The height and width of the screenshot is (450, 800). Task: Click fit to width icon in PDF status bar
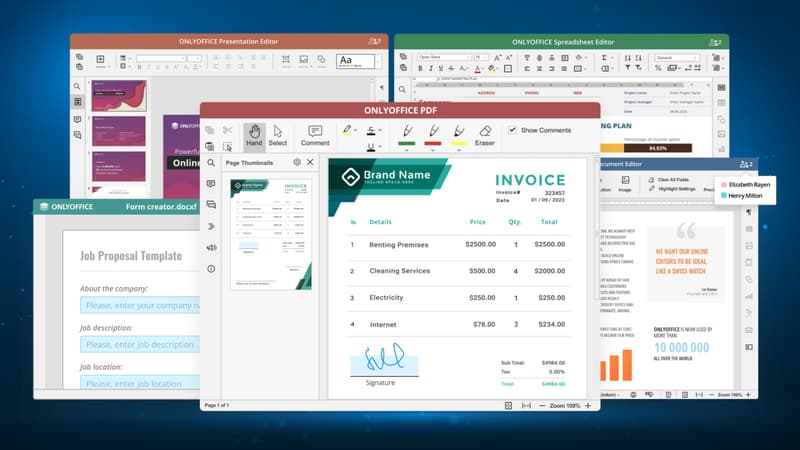point(526,406)
